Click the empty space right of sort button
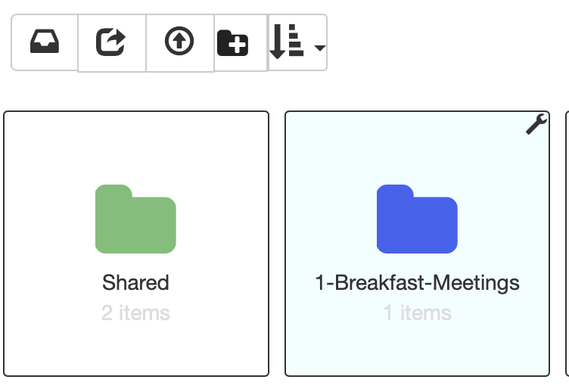 pos(446,42)
